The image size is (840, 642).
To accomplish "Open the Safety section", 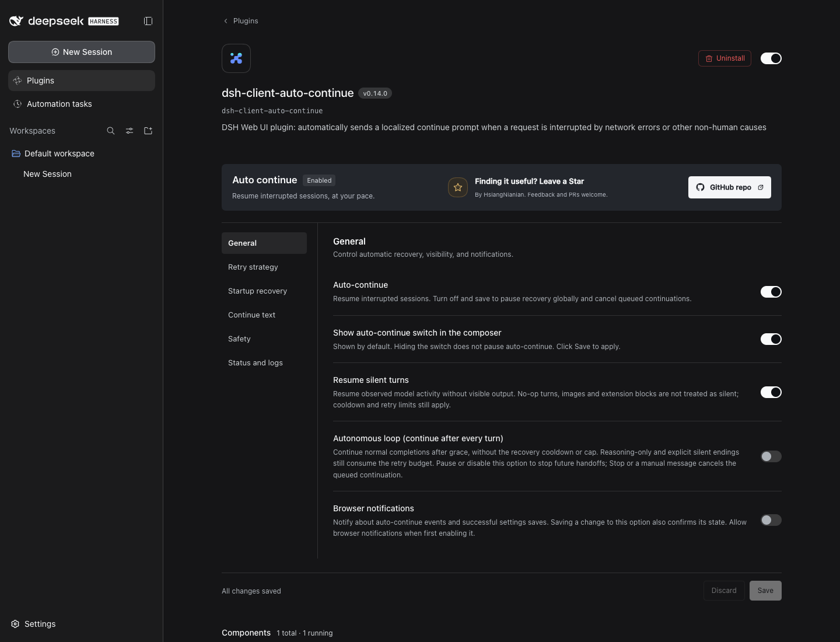I will pyautogui.click(x=264, y=339).
